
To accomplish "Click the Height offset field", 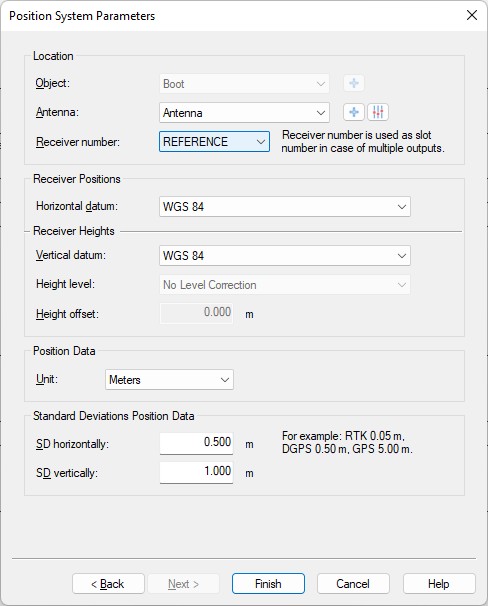I will pyautogui.click(x=196, y=313).
